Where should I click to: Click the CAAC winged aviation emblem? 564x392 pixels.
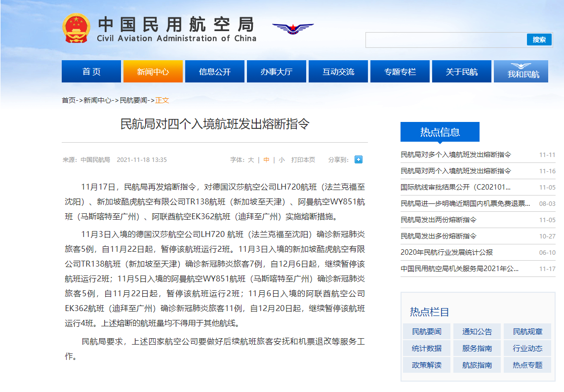pos(293,28)
